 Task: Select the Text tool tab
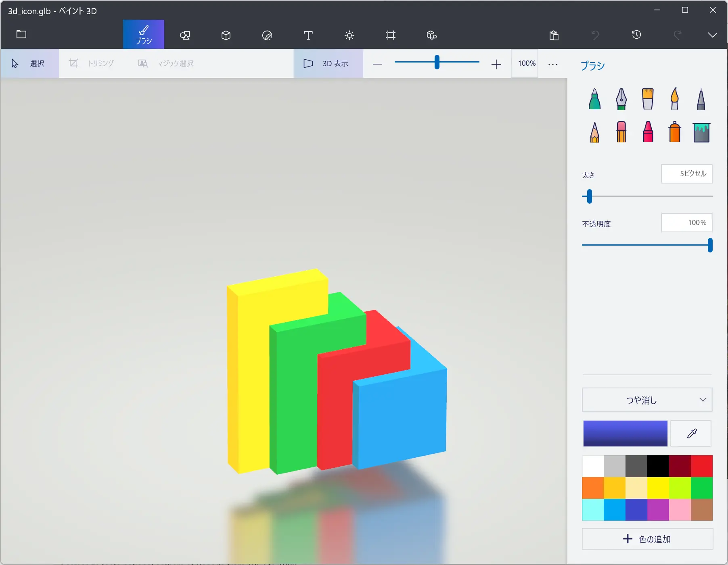(308, 35)
